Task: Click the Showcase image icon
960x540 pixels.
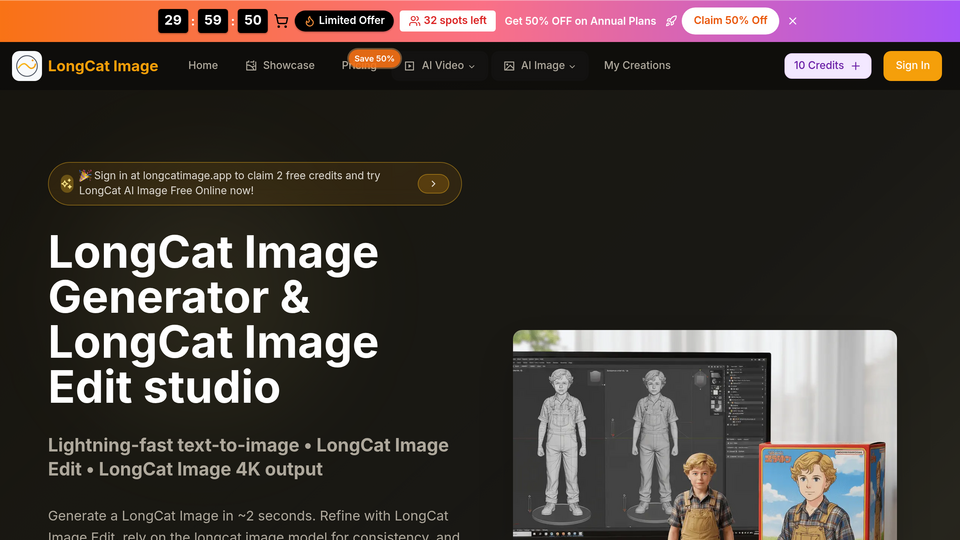Action: click(x=251, y=66)
